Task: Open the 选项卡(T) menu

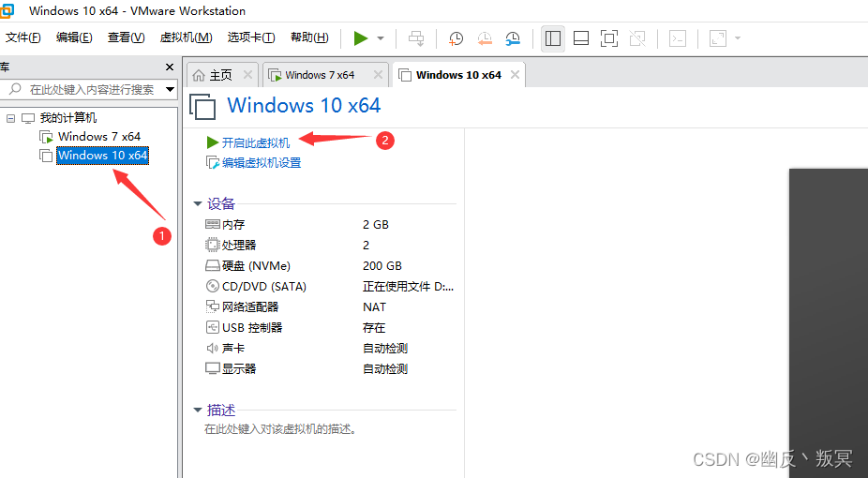Action: tap(251, 37)
